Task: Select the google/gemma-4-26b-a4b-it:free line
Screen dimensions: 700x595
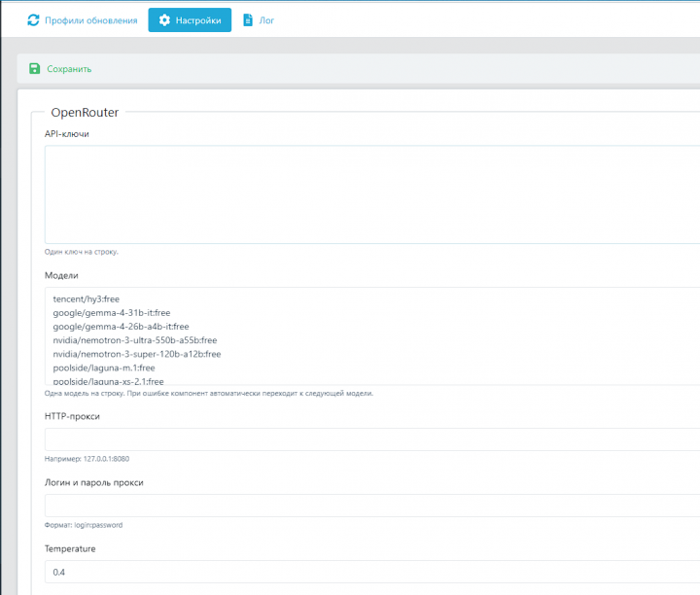Action: 121,327
